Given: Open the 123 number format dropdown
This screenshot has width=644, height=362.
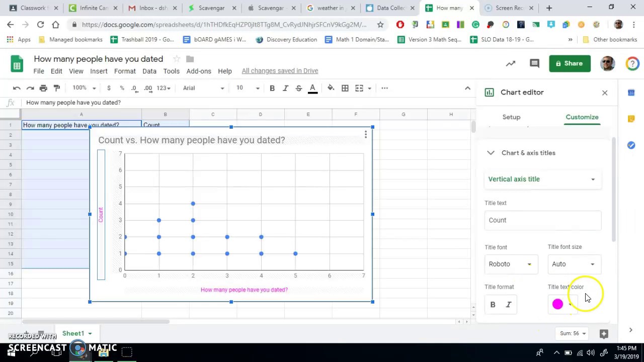Looking at the screenshot, I should 164,88.
